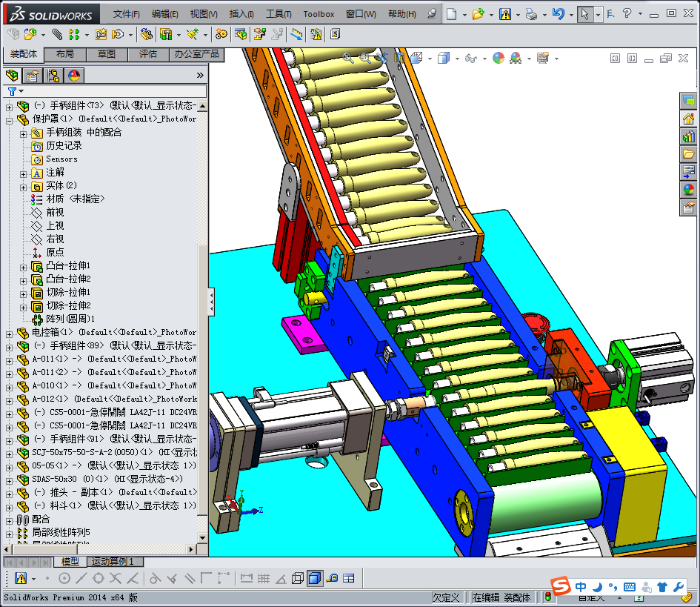Click the rebuild status traffic-light icon

pos(548,597)
